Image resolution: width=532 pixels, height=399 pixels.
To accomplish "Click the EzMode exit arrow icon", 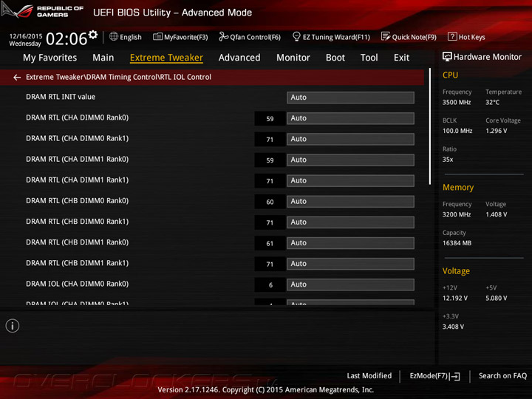I will 455,376.
